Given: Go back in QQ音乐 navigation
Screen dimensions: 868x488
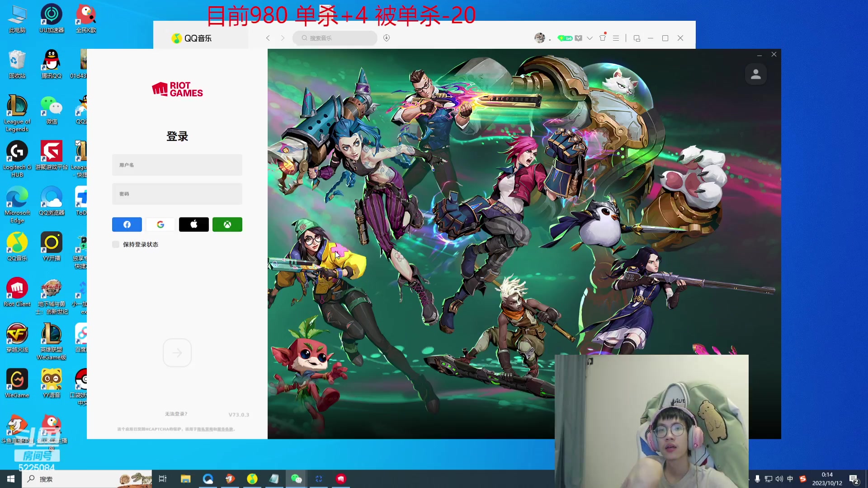Looking at the screenshot, I should pyautogui.click(x=268, y=38).
